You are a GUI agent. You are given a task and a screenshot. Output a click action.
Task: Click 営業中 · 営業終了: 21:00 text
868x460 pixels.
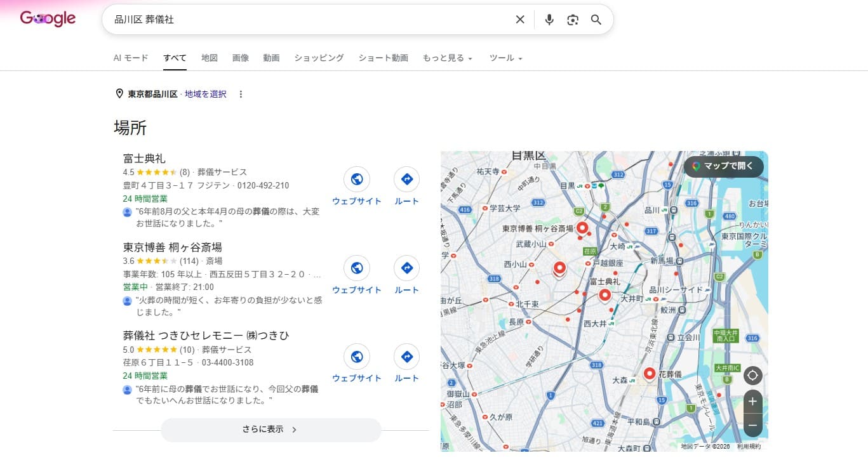click(168, 287)
